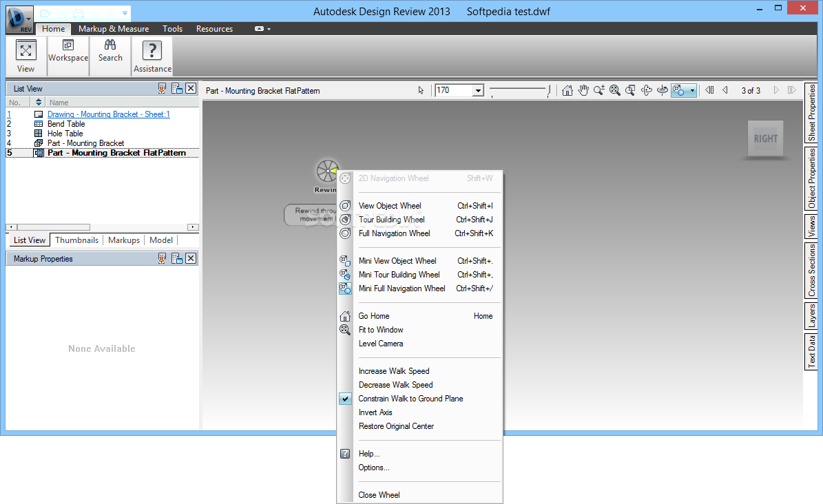Expand the Views side palette
Screen dimensions: 823x504
pyautogui.click(x=811, y=227)
